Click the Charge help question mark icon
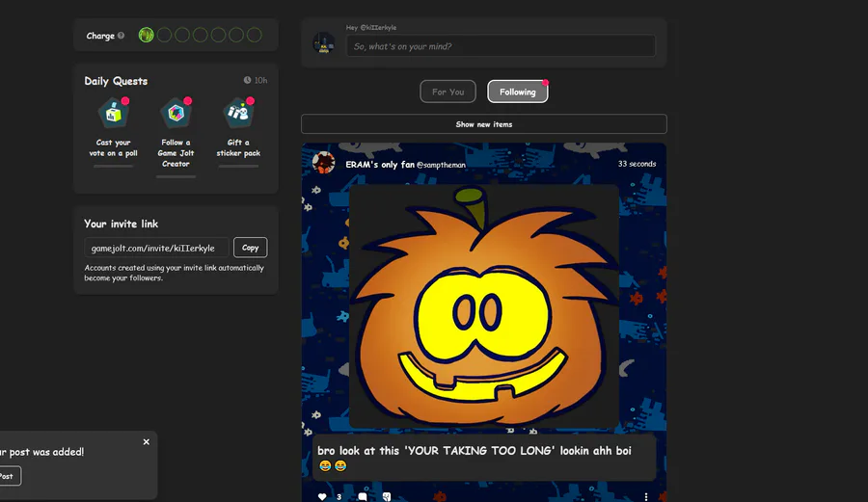 (x=121, y=36)
